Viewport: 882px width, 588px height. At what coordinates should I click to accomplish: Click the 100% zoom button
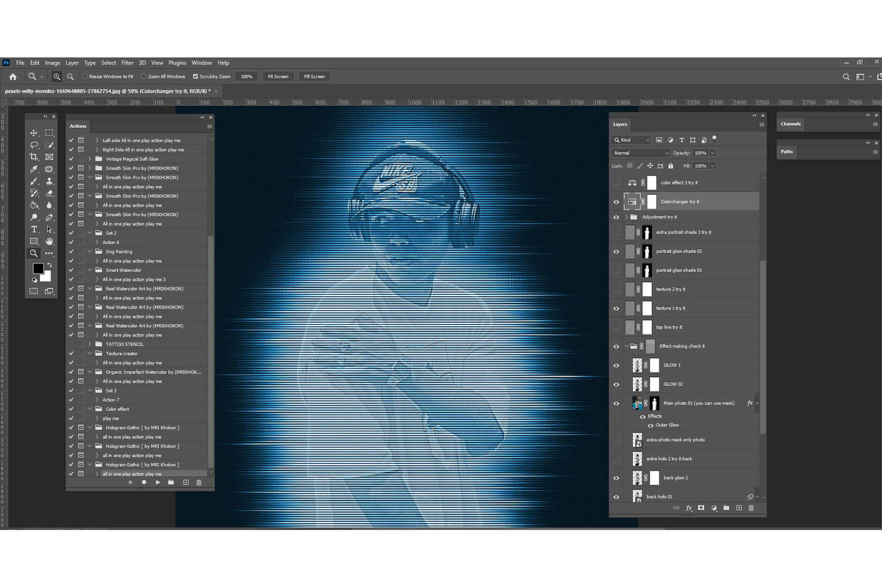(x=246, y=76)
